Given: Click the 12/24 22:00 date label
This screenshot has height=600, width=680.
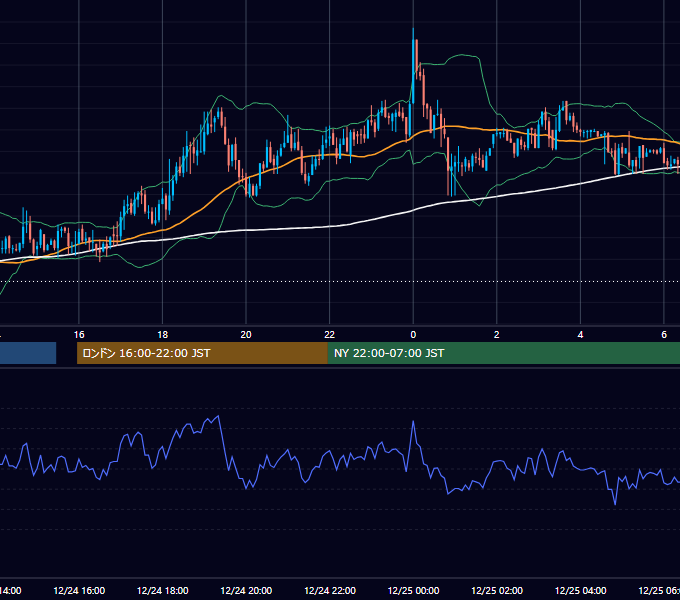Looking at the screenshot, I should pos(330,591).
